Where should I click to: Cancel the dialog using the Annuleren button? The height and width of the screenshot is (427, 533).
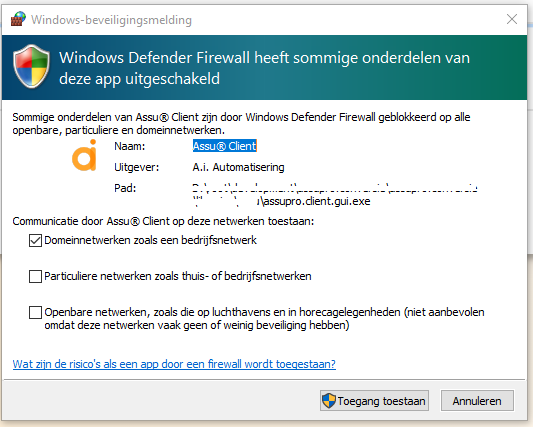tap(477, 401)
